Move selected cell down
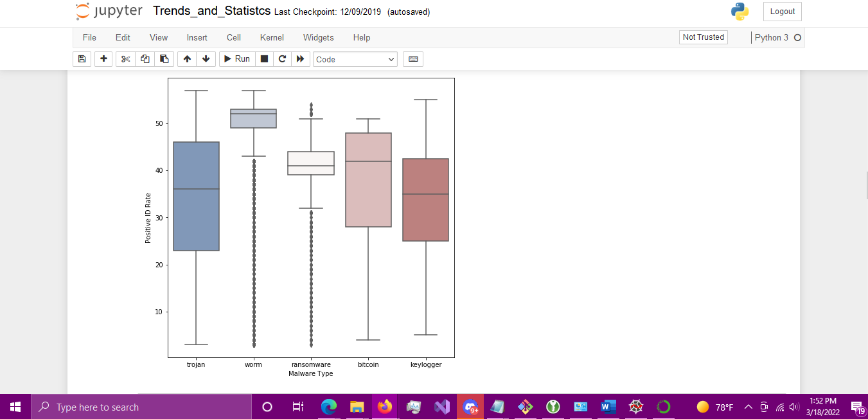 coord(206,59)
